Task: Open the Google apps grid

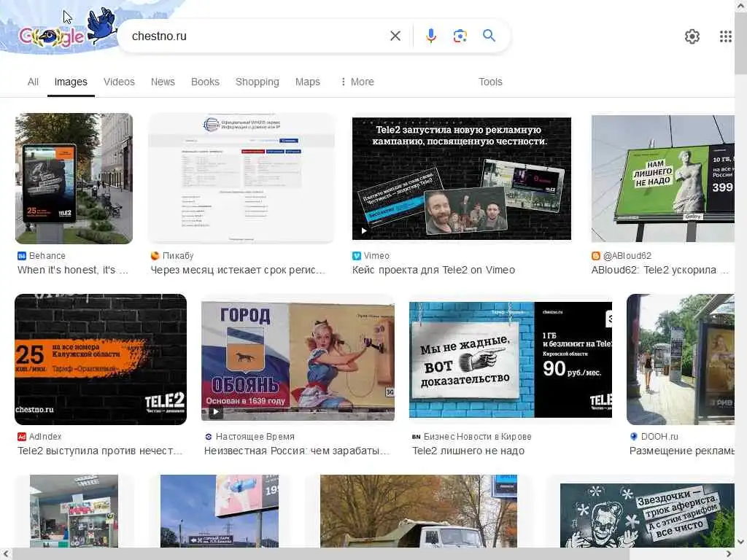Action: coord(725,36)
